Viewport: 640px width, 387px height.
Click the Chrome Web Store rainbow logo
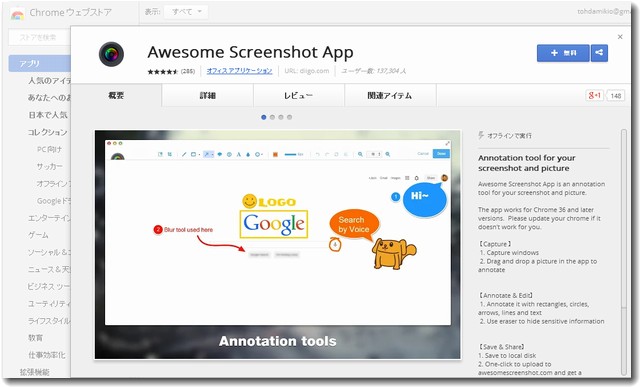17,14
